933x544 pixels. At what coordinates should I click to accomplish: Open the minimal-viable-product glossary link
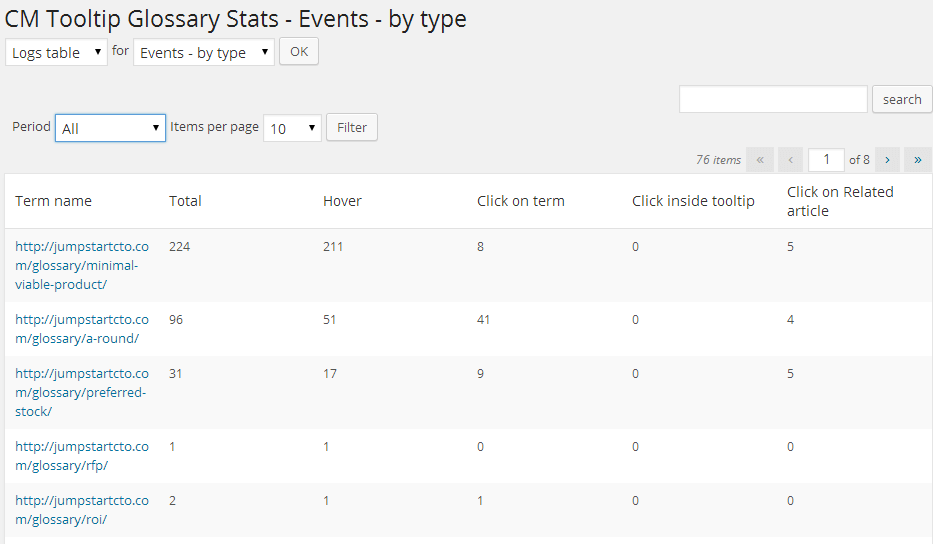(x=81, y=265)
